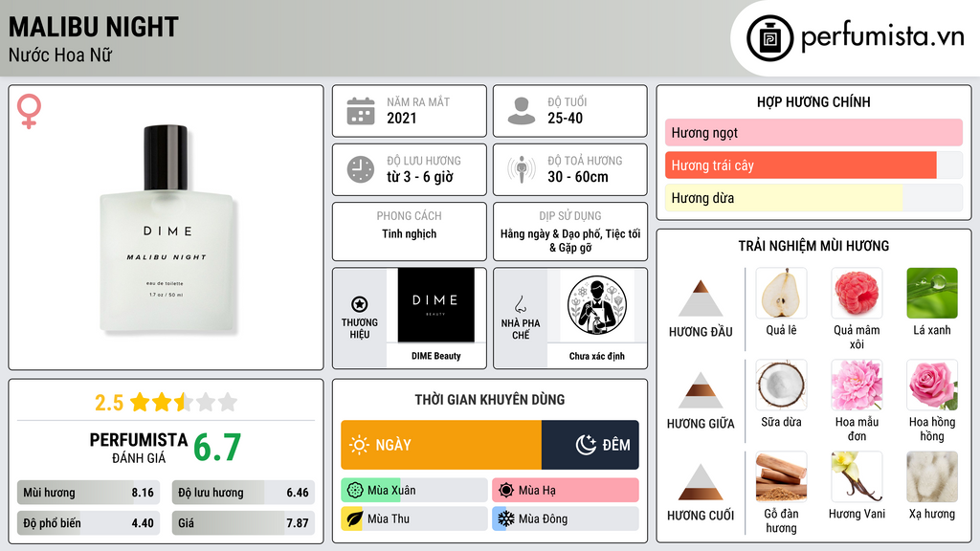Click the sun icon next to Ngày
This screenshot has height=551, width=980.
359,445
